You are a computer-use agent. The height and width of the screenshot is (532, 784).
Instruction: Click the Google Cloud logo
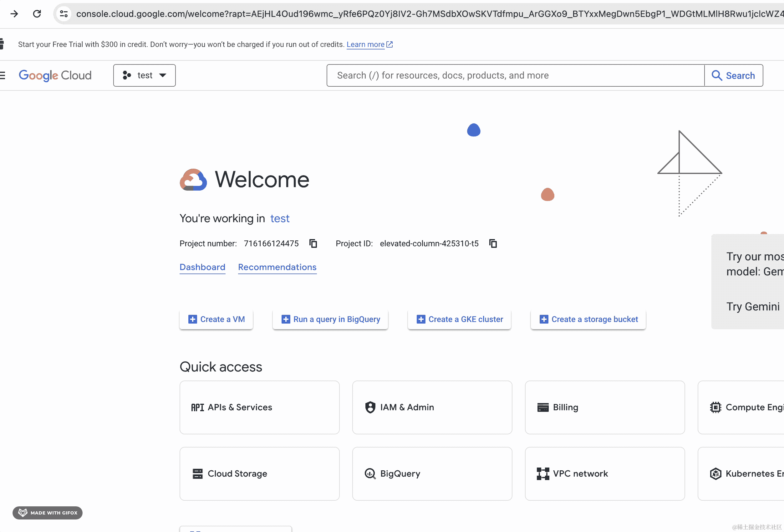(55, 75)
